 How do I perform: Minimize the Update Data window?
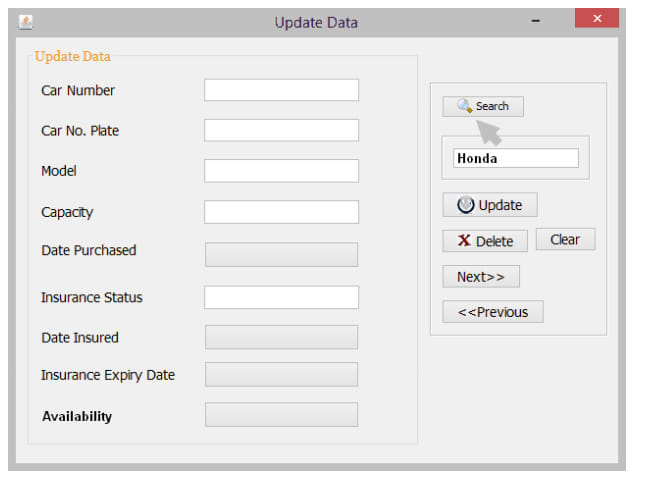(x=536, y=20)
